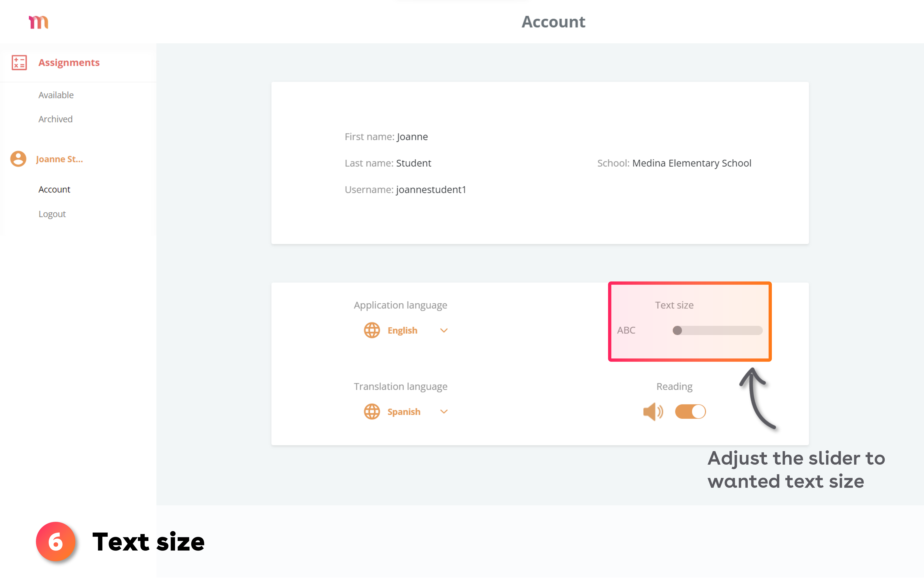Expand the English language dropdown arrow

pyautogui.click(x=444, y=330)
